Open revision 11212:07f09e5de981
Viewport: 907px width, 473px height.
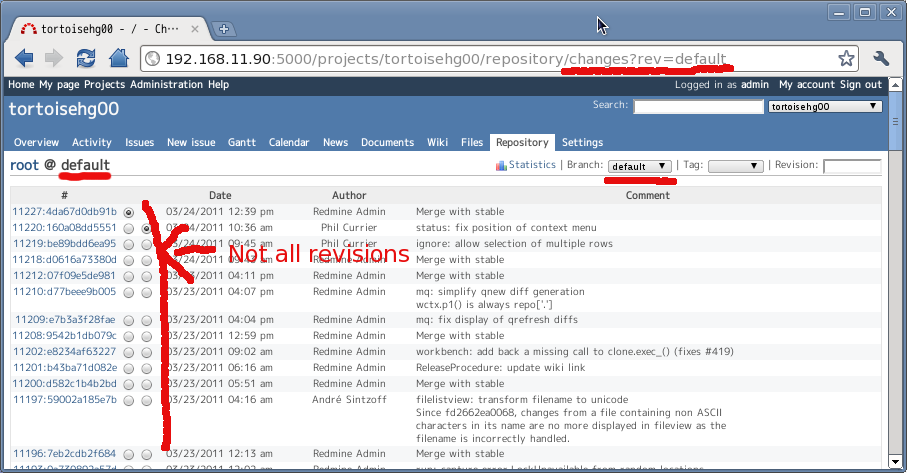pyautogui.click(x=64, y=276)
